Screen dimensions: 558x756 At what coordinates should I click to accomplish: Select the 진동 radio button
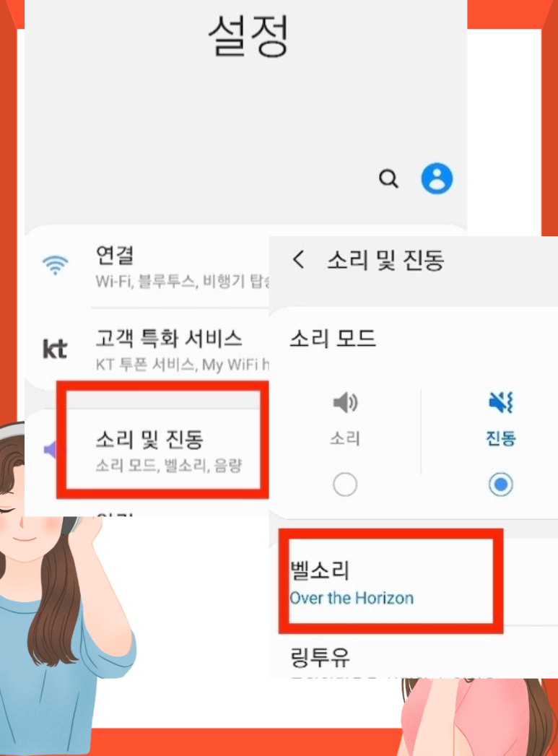coord(501,484)
